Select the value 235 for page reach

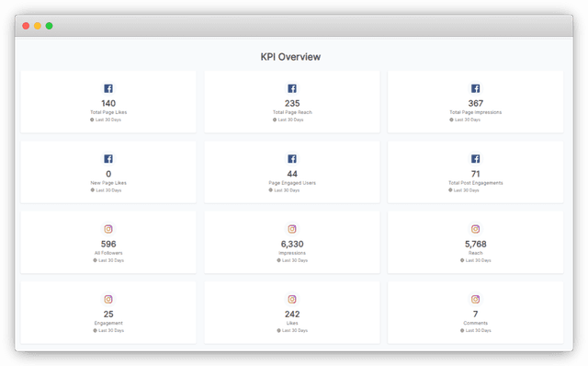coord(292,103)
